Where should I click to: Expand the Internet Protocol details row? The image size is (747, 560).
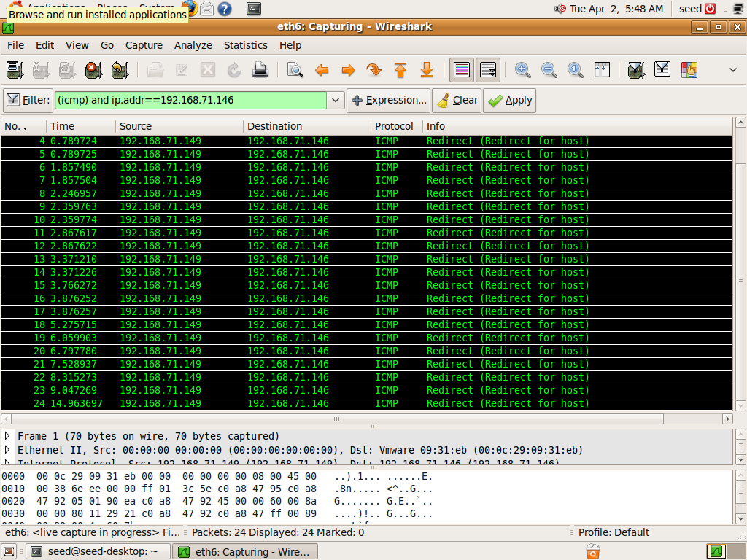pos(7,462)
